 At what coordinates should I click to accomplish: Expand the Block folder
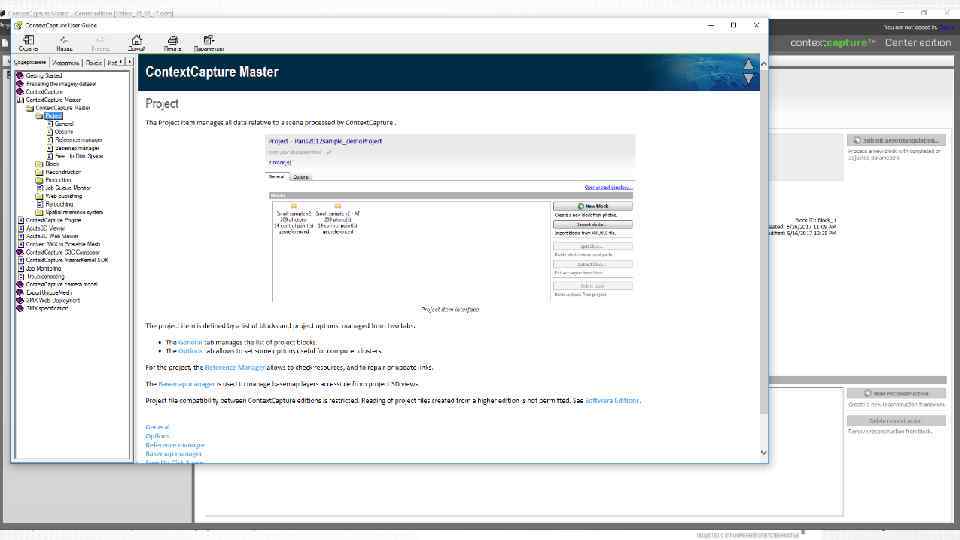(39, 164)
